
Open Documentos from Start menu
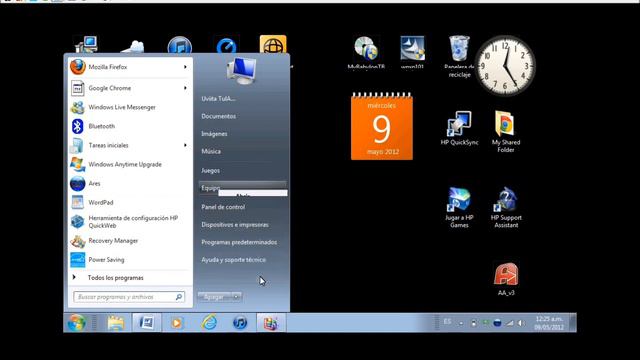[x=218, y=116]
